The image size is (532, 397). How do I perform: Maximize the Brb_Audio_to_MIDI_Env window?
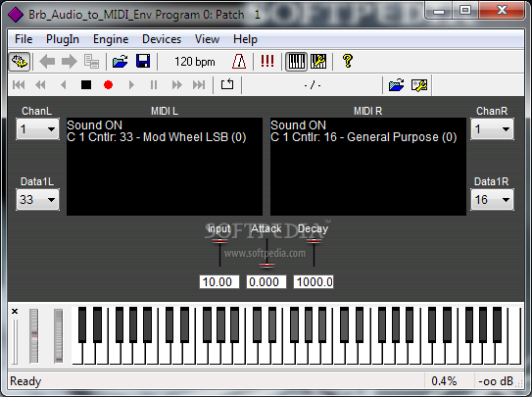click(465, 11)
